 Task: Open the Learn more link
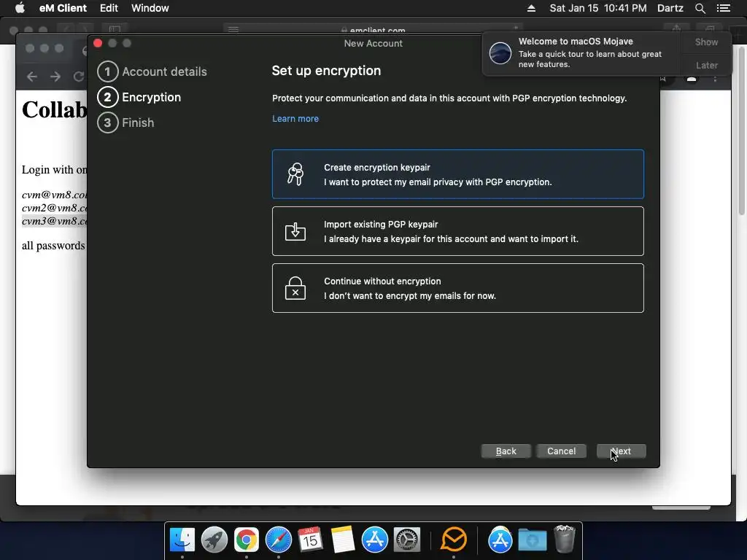pos(295,119)
